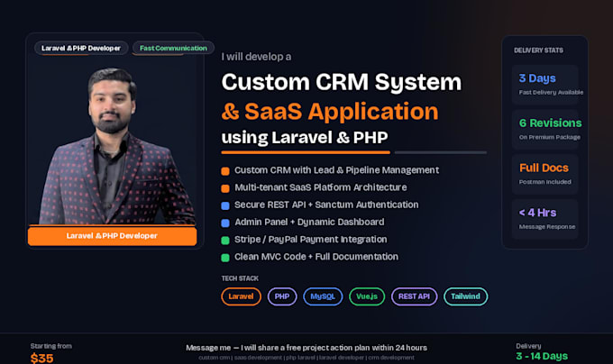Click the 'Message me' free action plan text
Screen dimensions: 613x364
coord(306,348)
